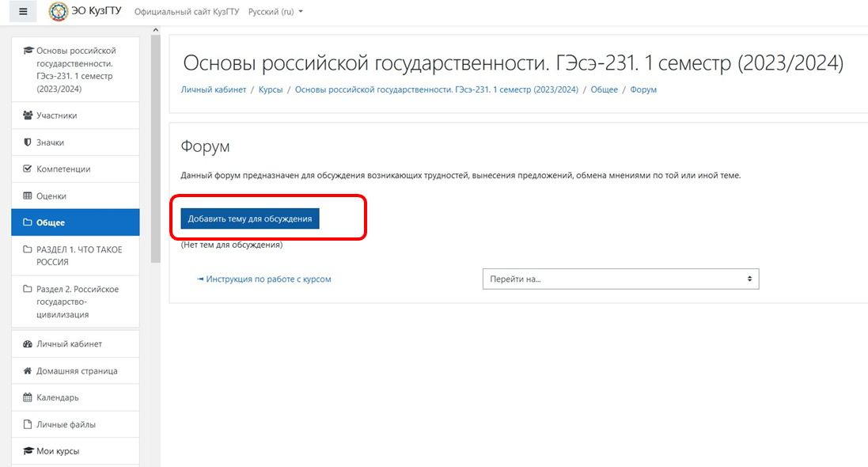Click the Значки shield icon
The height and width of the screenshot is (467, 868).
pos(28,142)
